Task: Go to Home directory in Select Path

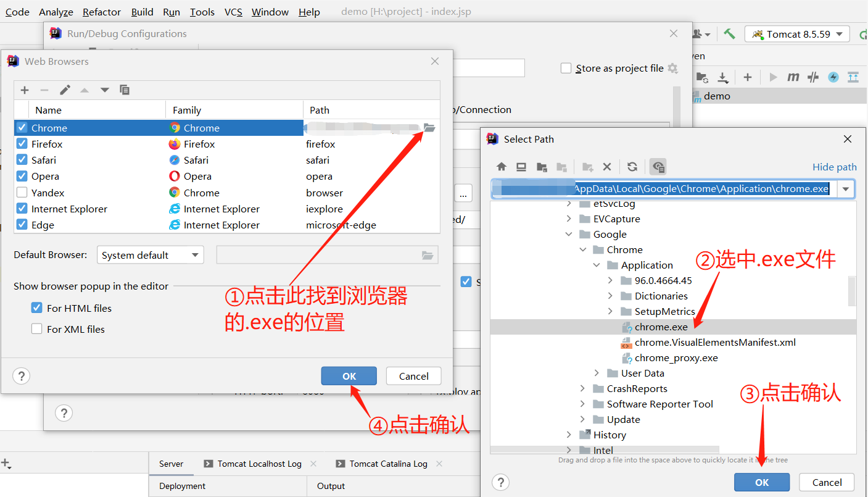Action: point(502,167)
